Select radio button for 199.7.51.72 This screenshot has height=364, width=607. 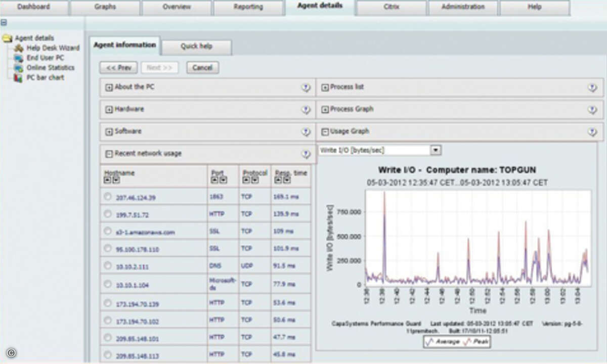[x=108, y=214]
